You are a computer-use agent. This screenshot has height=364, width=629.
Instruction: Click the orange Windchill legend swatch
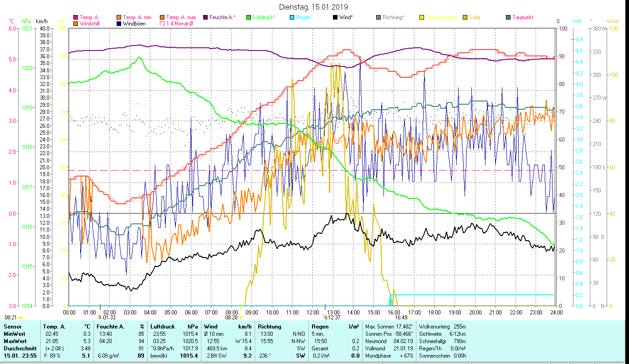click(x=76, y=24)
